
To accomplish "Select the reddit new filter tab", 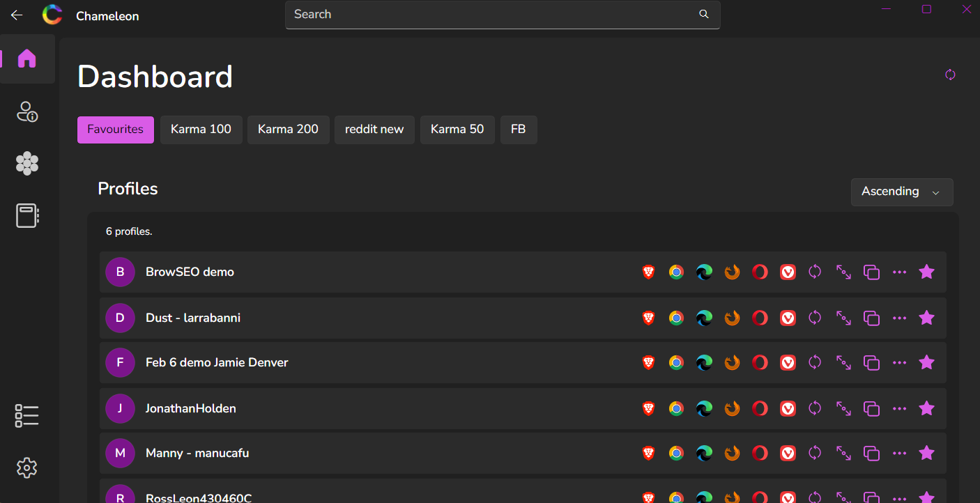I will 374,129.
